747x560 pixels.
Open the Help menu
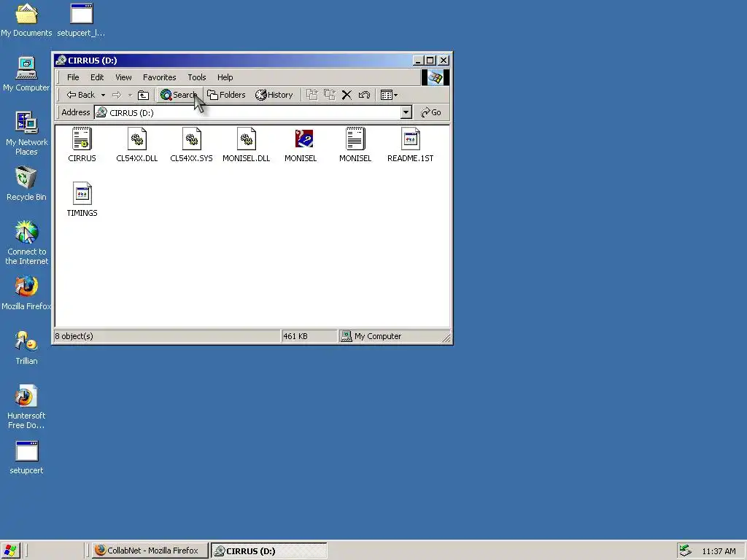[x=225, y=77]
